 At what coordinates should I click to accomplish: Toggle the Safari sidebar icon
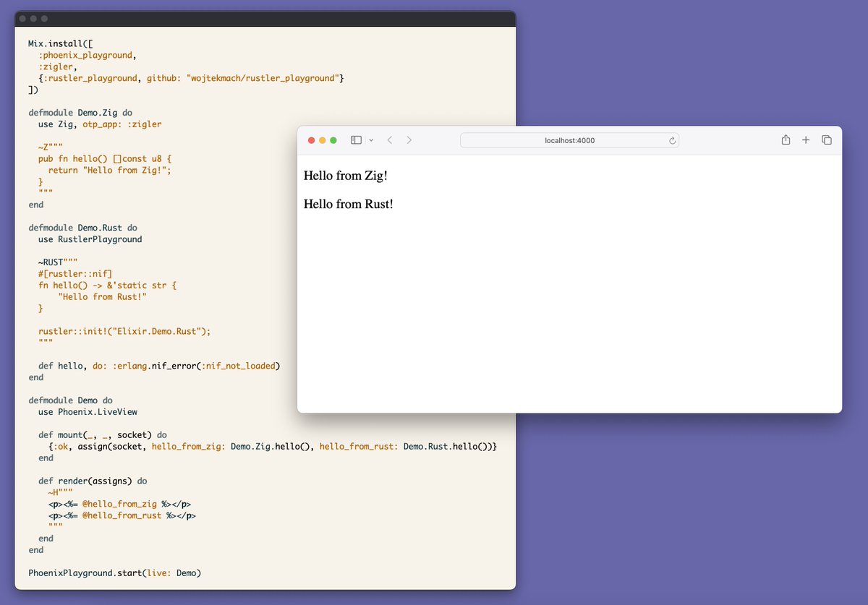(x=356, y=140)
